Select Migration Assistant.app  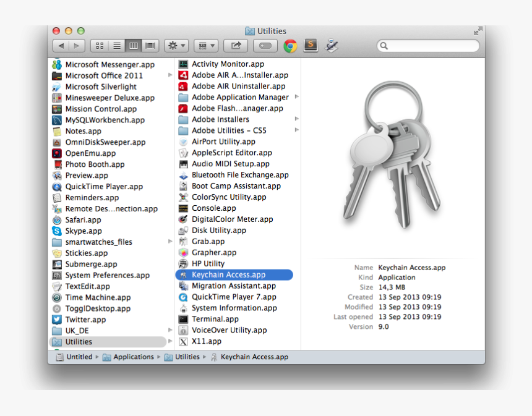tap(234, 286)
